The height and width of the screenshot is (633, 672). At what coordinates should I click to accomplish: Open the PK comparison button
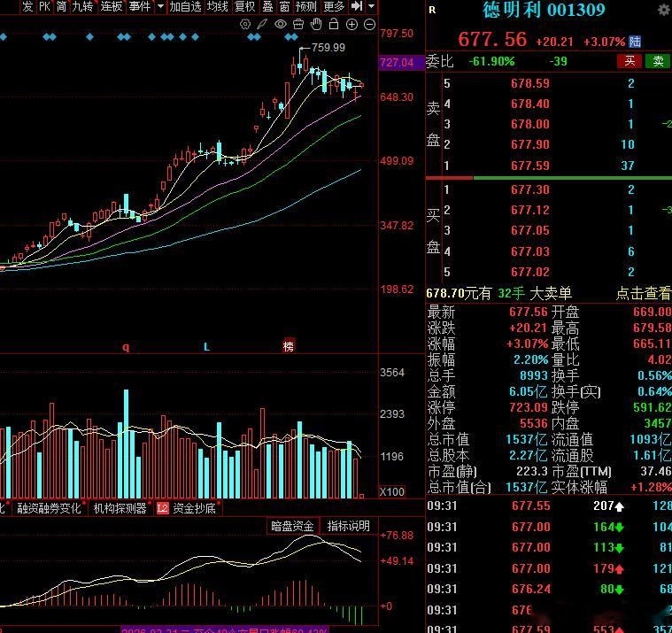[x=44, y=6]
